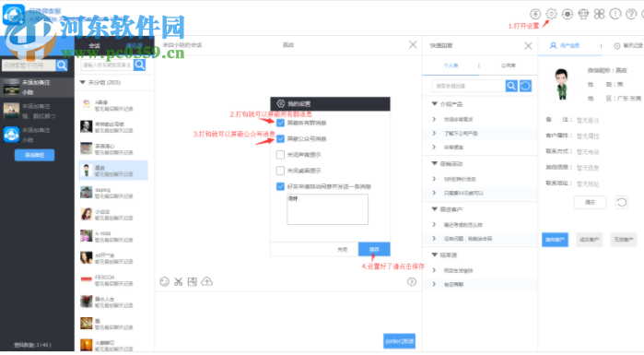This screenshot has height=355, width=644.
Task: Click the upload arrow circle icon in top toolbar
Action: (535, 14)
